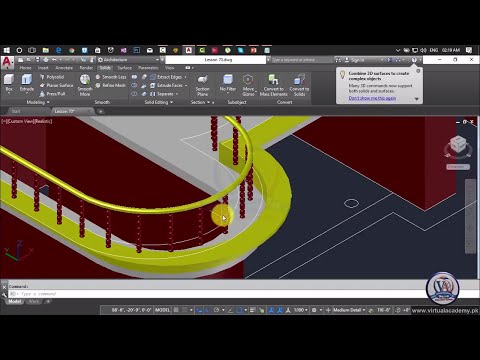Open the Parametric ribbon tab
The height and width of the screenshot is (360, 480).
(x=148, y=68)
